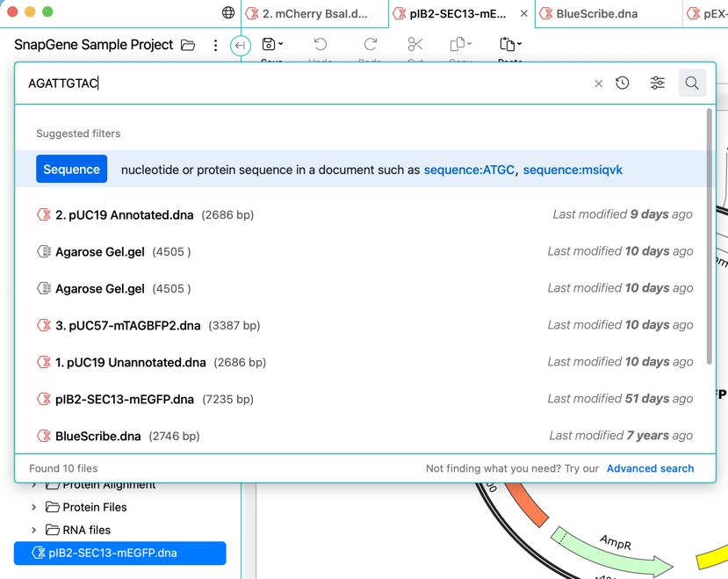Open the project folder icon next to SnapGene Sample Project

point(188,45)
